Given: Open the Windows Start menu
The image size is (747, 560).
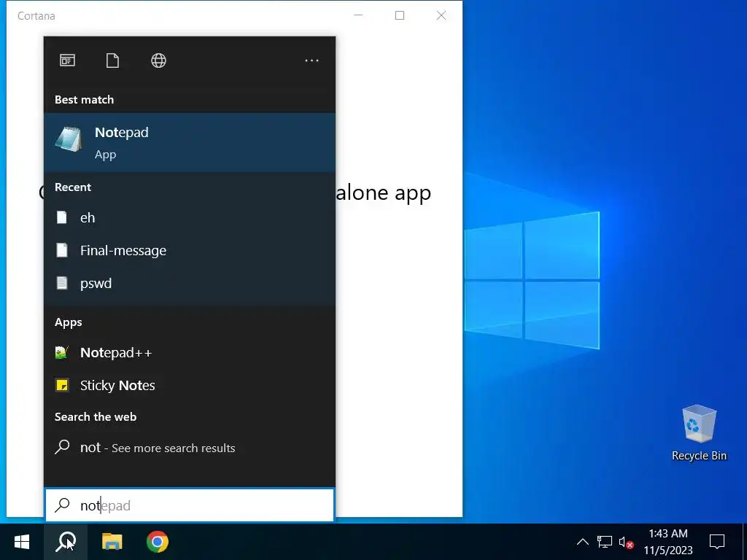Looking at the screenshot, I should [x=22, y=542].
